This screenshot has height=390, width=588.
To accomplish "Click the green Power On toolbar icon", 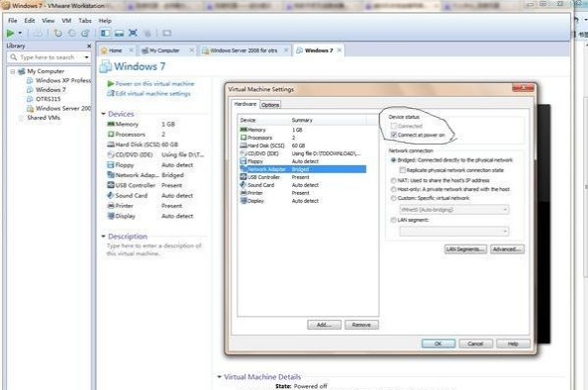I will [10, 34].
